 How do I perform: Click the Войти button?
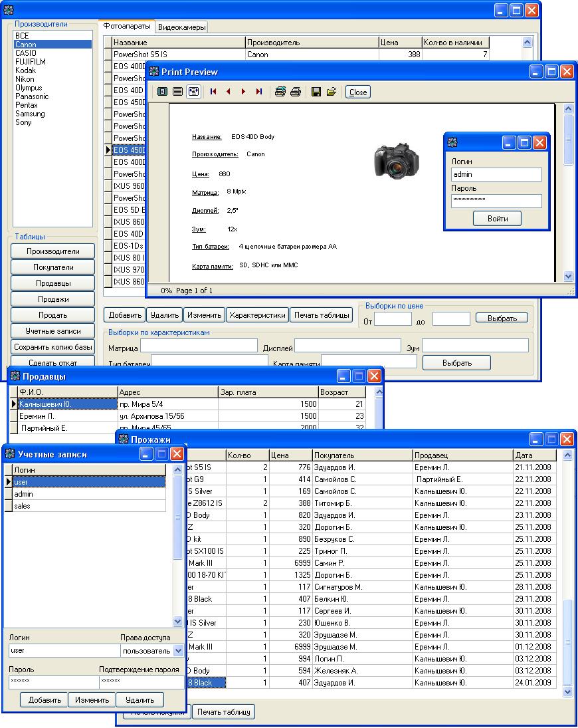click(498, 219)
